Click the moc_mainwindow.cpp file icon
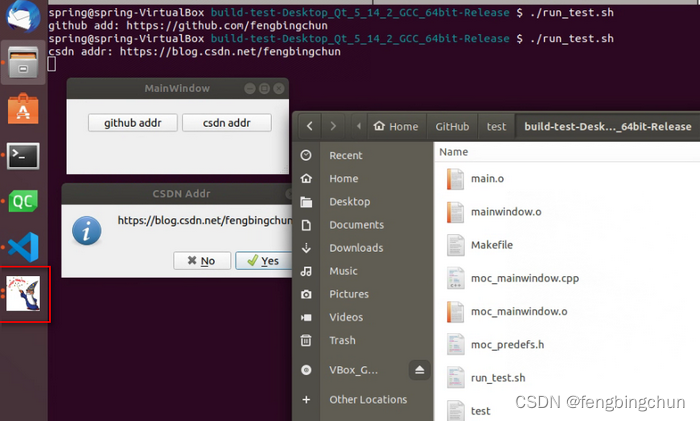 click(x=455, y=278)
